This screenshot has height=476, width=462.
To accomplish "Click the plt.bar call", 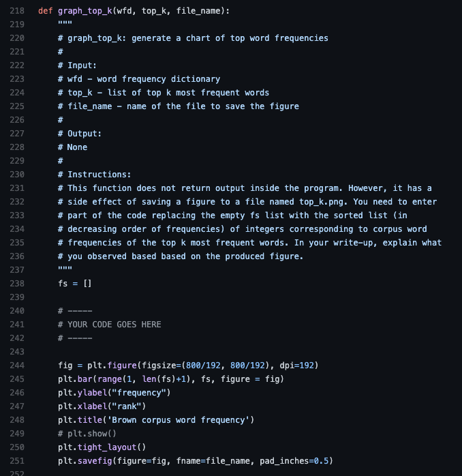I will pos(171,379).
